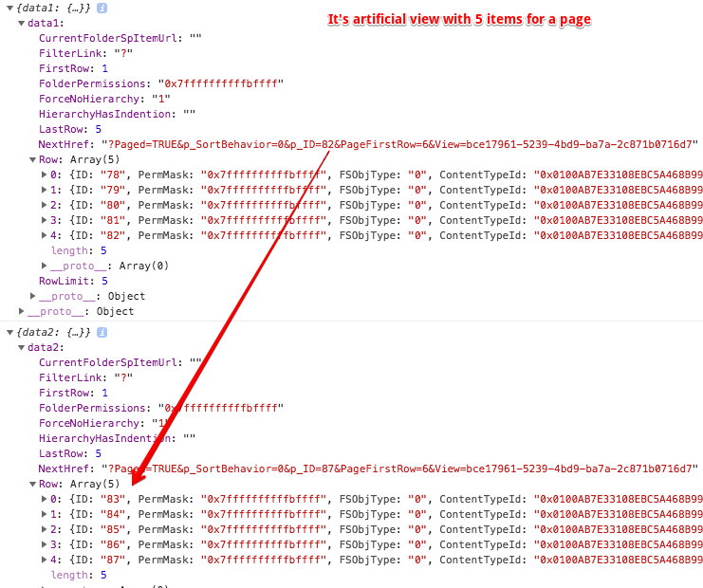Expand row 4 with ID "87"
This screenshot has height=588, width=703.
click(44, 560)
